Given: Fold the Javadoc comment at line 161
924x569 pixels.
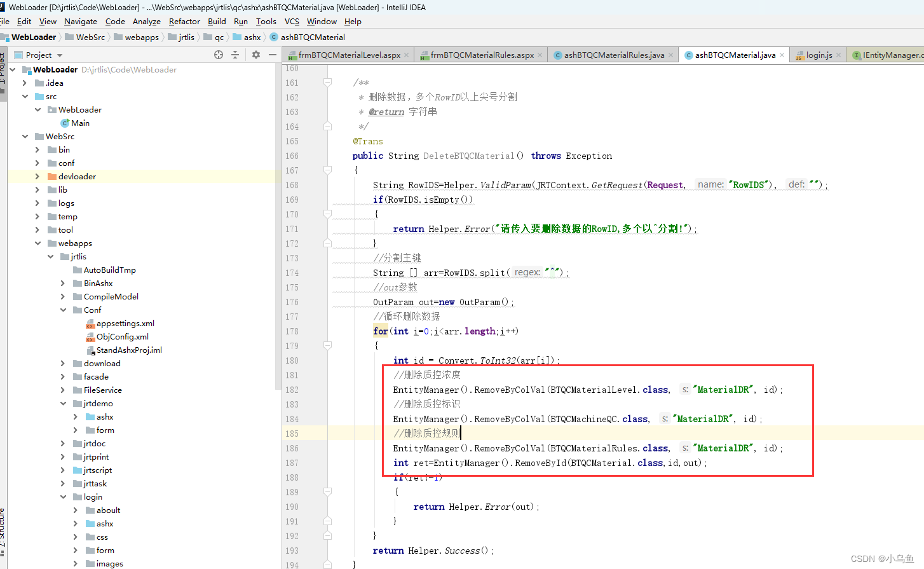Looking at the screenshot, I should [327, 83].
